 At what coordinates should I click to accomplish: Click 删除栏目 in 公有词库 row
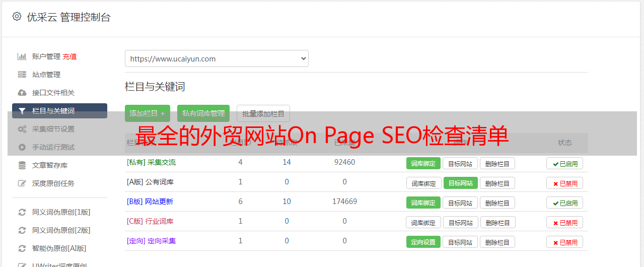pos(497,183)
